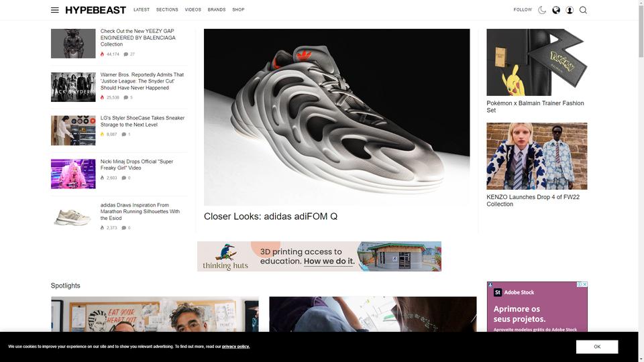Open Closer Looks: adidas adiFOM Q headline
Screen dimensions: 644x362
click(x=270, y=217)
